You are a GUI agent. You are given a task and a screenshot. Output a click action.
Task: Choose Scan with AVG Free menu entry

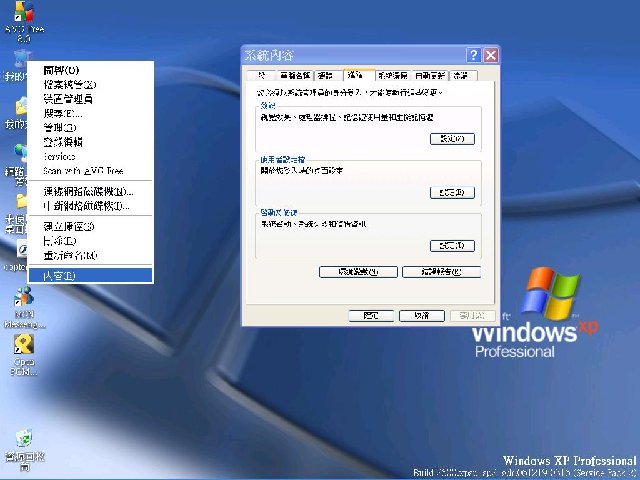pos(90,171)
